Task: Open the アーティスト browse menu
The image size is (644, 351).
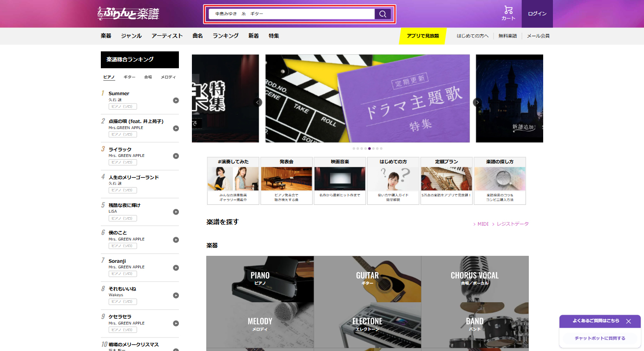Action: (x=167, y=35)
